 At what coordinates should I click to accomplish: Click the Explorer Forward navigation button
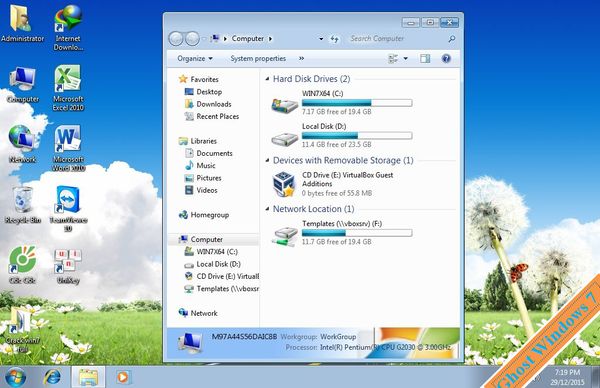[x=192, y=39]
